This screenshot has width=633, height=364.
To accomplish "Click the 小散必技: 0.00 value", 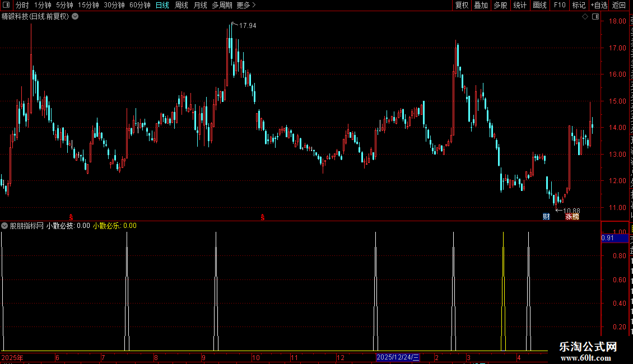I will (68, 226).
